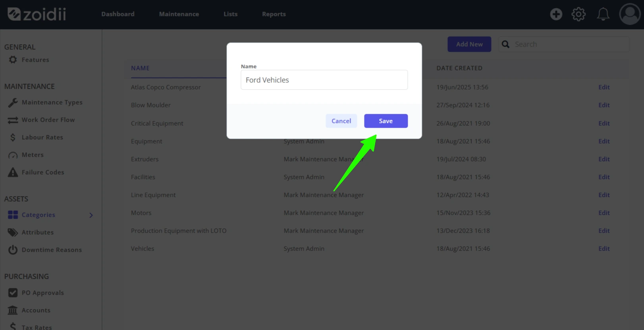Edit the Atlas Copco Compressor row
The image size is (644, 330).
tap(604, 87)
